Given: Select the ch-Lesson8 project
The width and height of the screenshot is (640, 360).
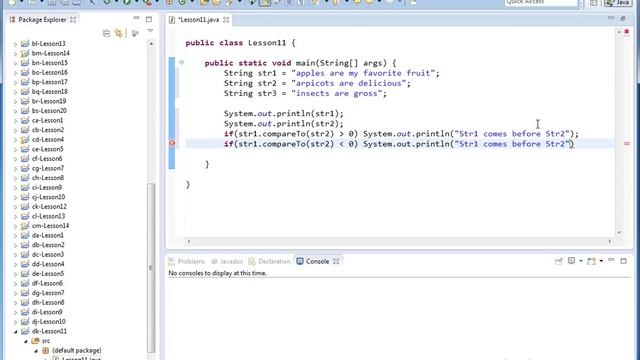Looking at the screenshot, I should [48, 178].
